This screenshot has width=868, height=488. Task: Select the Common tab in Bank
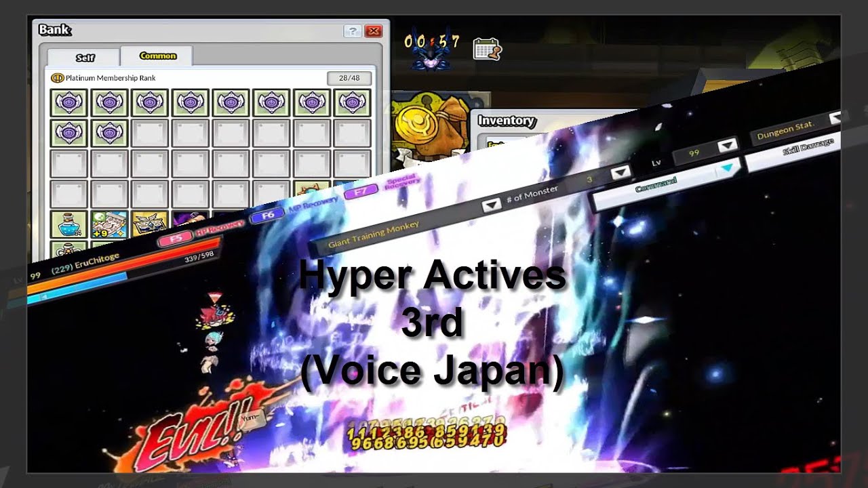(x=157, y=56)
